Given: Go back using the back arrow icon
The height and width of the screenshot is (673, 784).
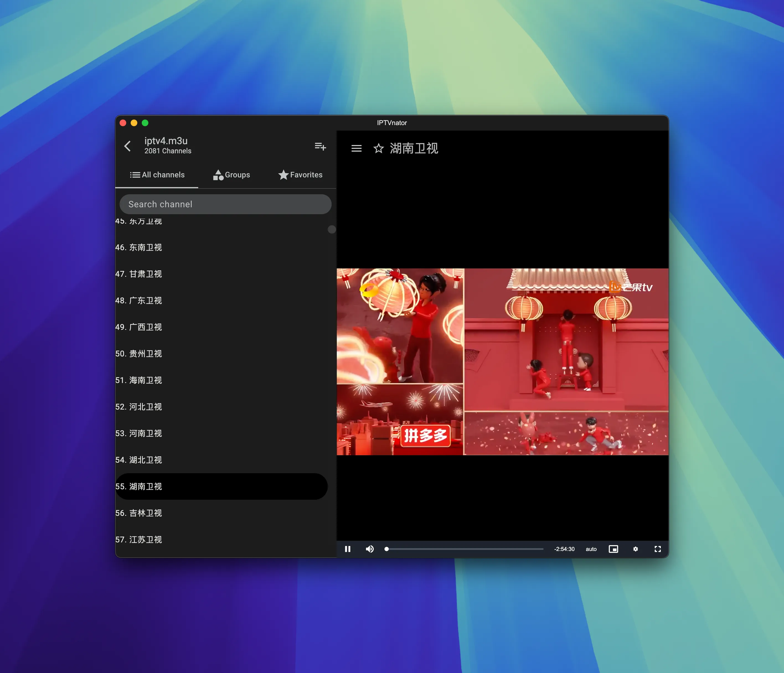Looking at the screenshot, I should pyautogui.click(x=128, y=146).
